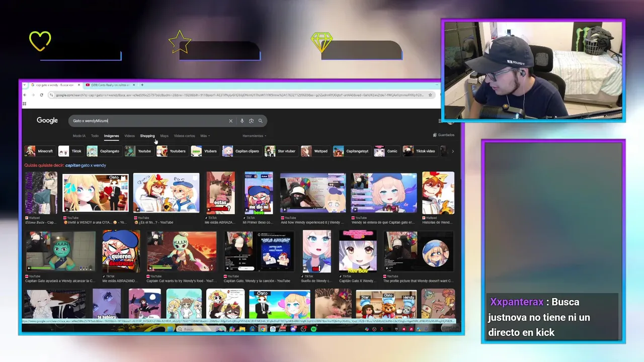Open File Explorer from the taskbar
644x362 pixels.
242,329
